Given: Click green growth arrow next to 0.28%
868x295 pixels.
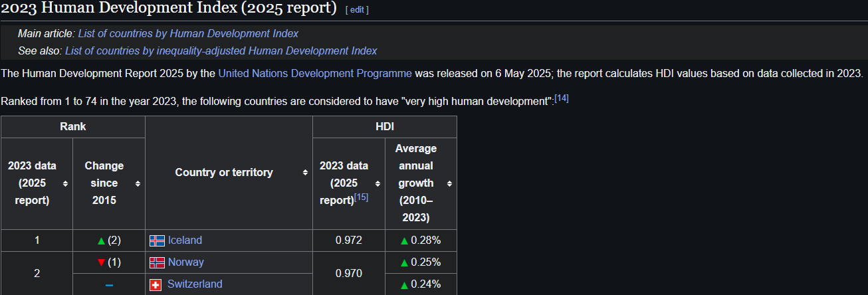Looking at the screenshot, I should click(x=404, y=241).
